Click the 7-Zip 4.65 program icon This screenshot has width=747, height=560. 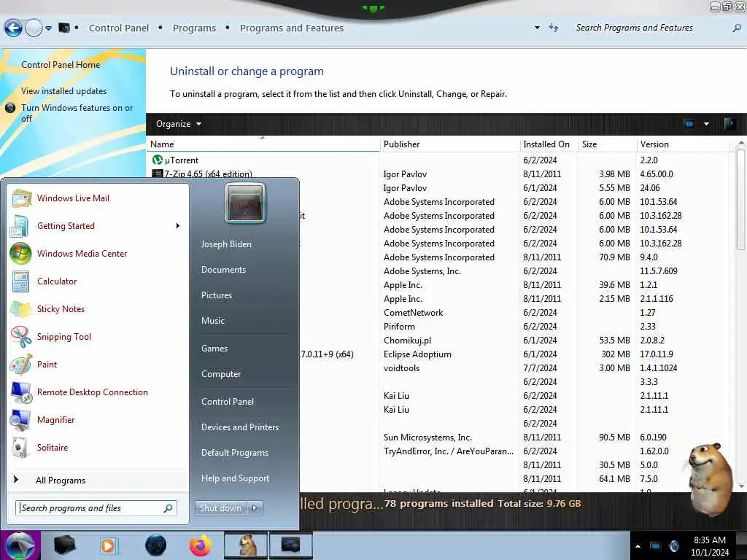click(x=158, y=174)
